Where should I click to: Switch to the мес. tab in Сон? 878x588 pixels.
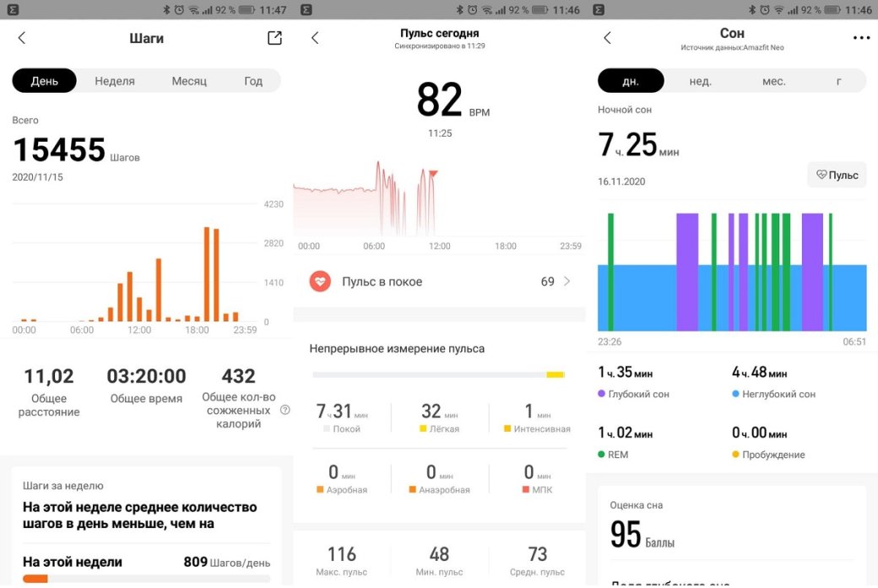click(x=774, y=81)
